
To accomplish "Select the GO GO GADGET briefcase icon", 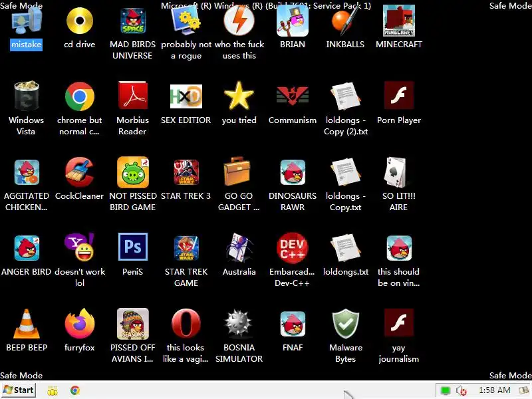I will pyautogui.click(x=237, y=172).
